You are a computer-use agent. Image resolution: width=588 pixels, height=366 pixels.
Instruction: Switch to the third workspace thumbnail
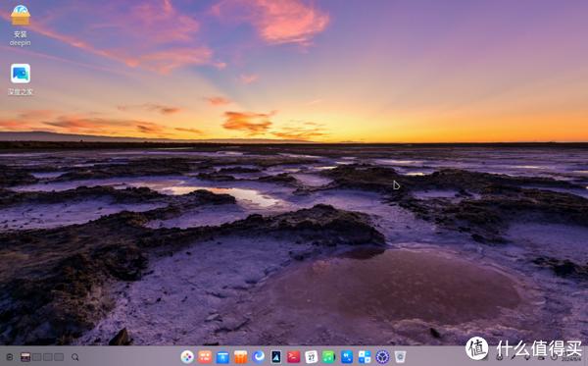click(48, 357)
